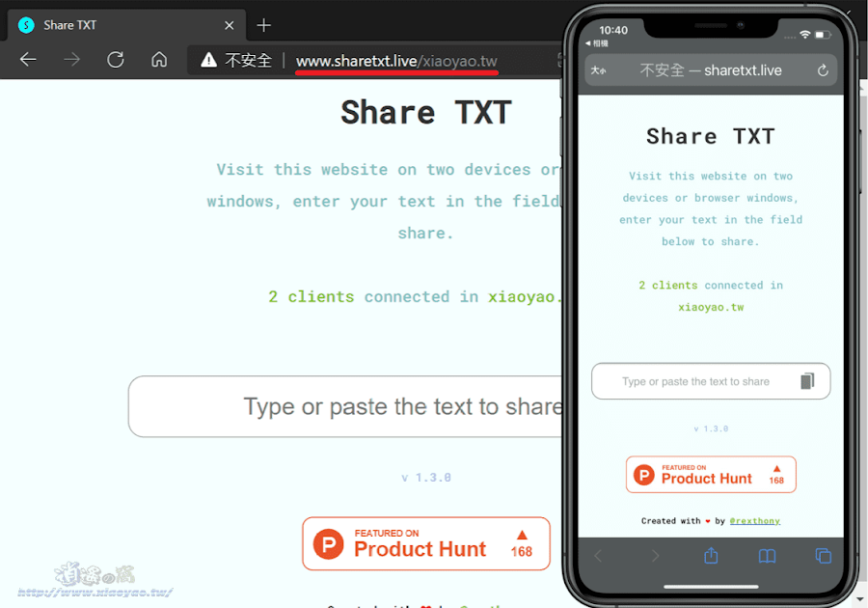Tap the back arrow in Safari's bottom bar
The height and width of the screenshot is (608, 868).
point(600,556)
